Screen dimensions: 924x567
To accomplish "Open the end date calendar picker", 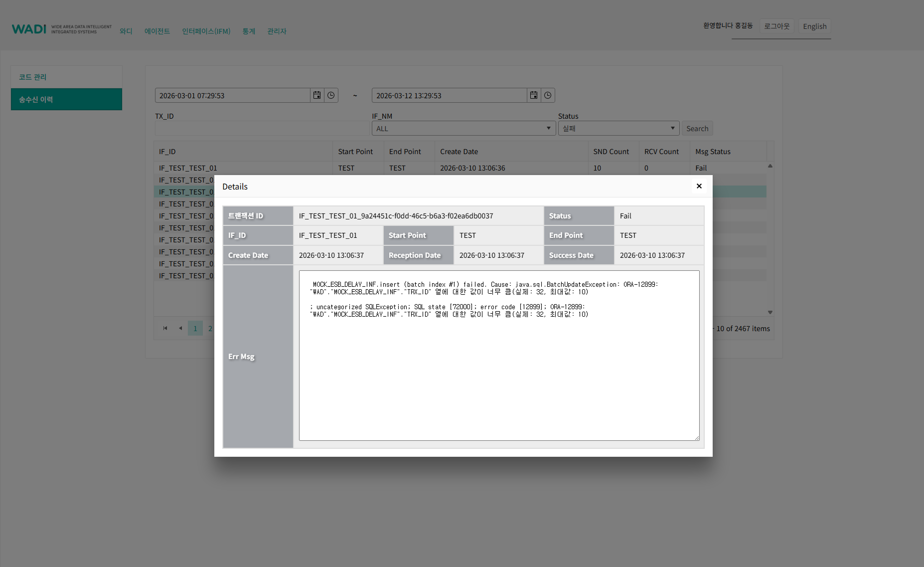I will tap(534, 95).
